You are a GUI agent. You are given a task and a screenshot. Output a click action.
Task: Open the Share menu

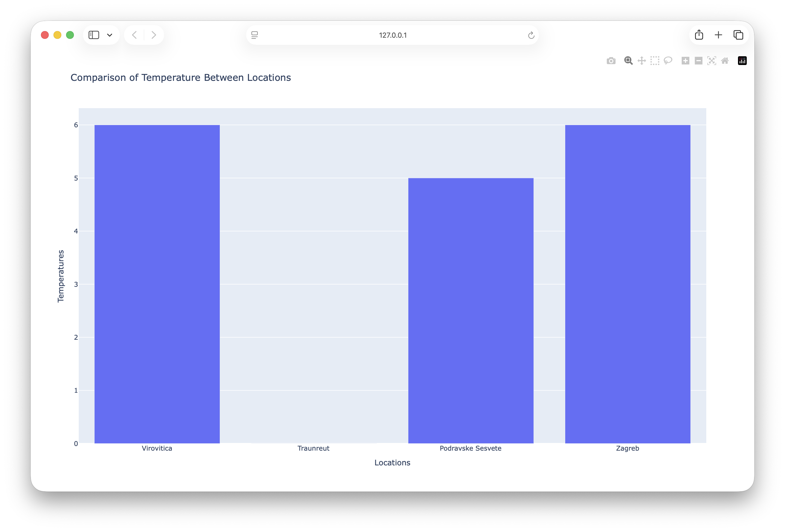(x=699, y=35)
